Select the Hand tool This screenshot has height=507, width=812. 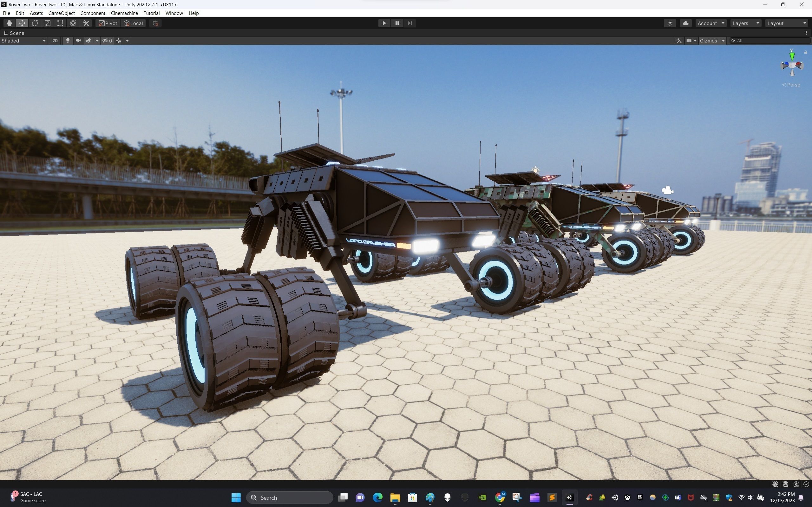click(10, 23)
